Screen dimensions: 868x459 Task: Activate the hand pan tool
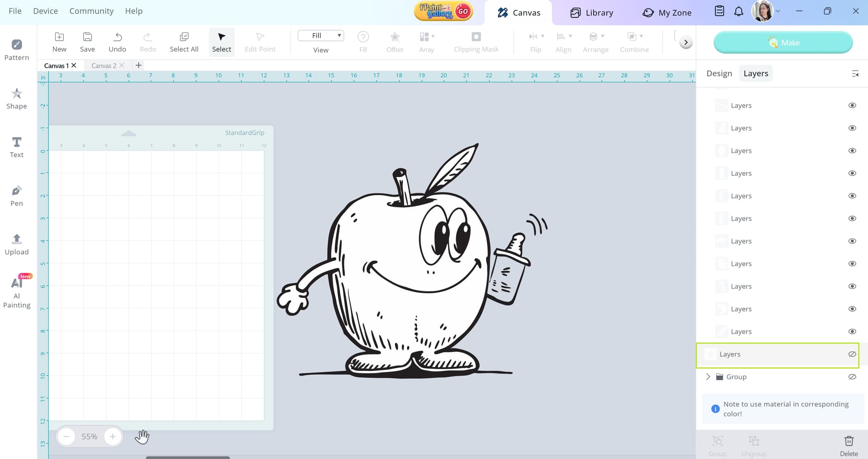pos(142,437)
